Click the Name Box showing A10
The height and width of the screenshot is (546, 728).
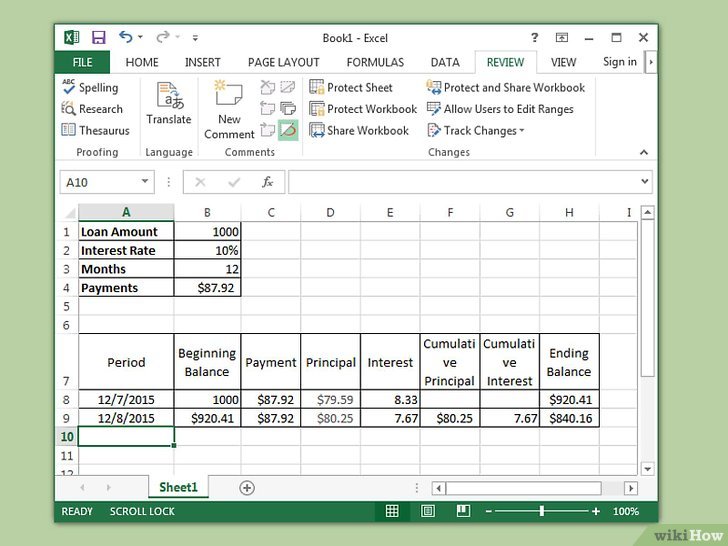point(100,182)
